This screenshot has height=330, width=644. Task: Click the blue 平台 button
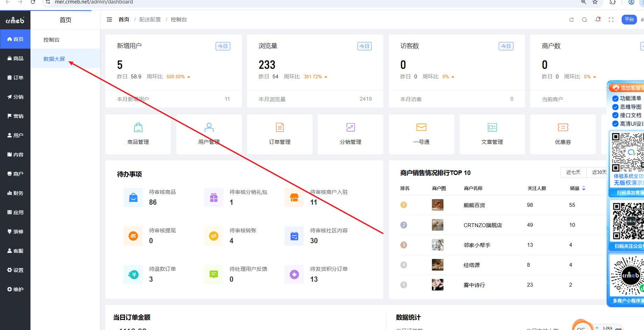coord(629,20)
